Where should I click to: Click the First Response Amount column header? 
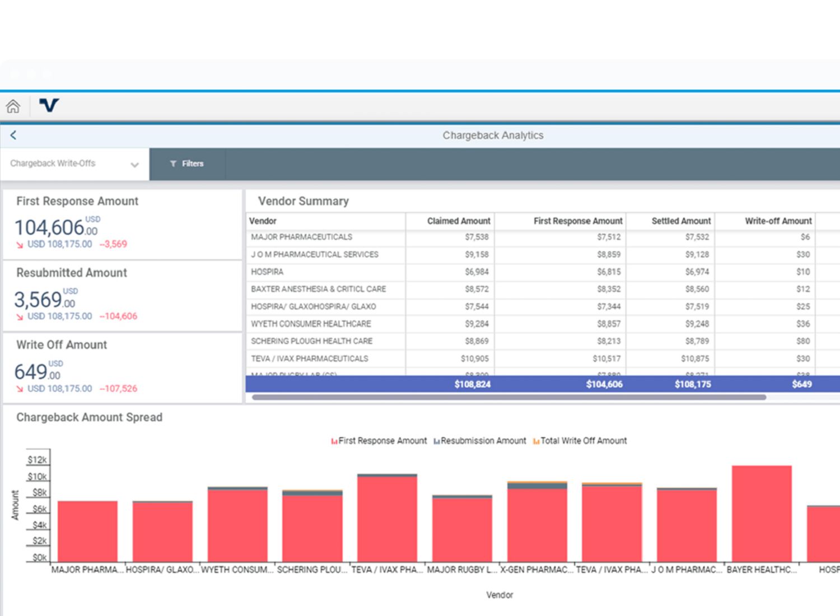577,221
